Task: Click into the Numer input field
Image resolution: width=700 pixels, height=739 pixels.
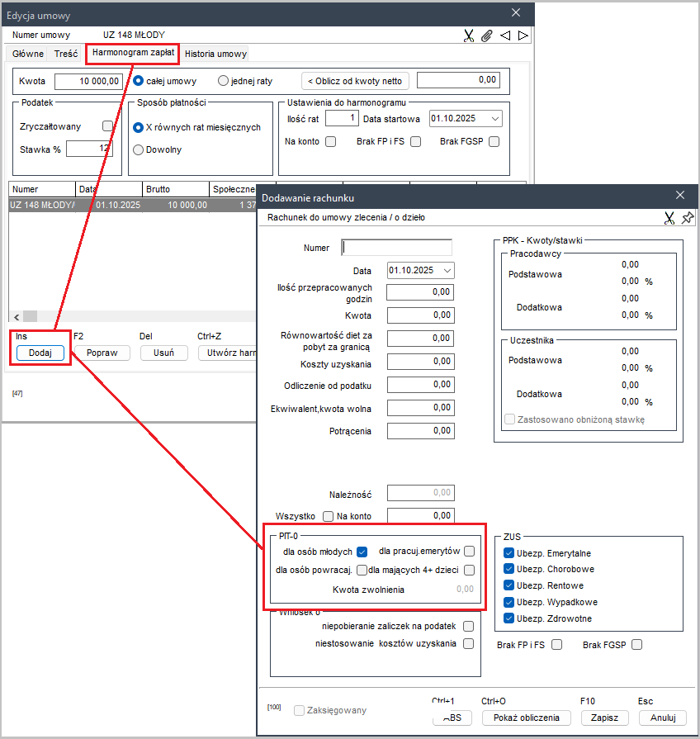Action: [x=397, y=248]
